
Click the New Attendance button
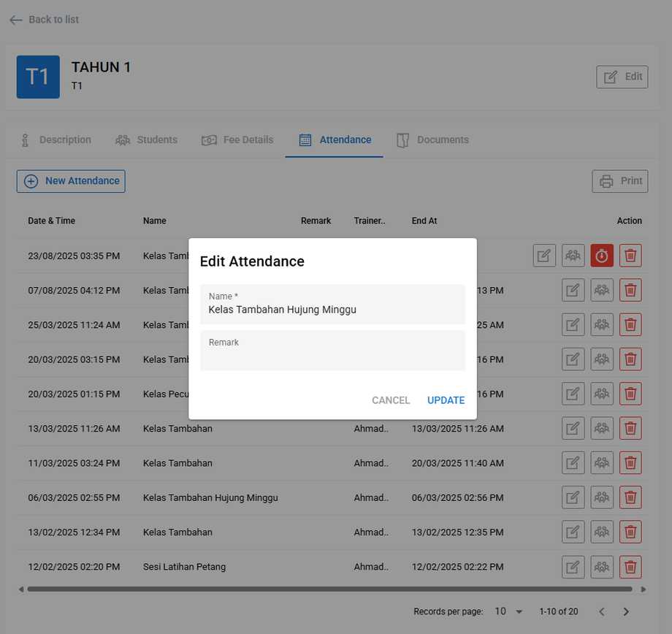[x=71, y=181]
